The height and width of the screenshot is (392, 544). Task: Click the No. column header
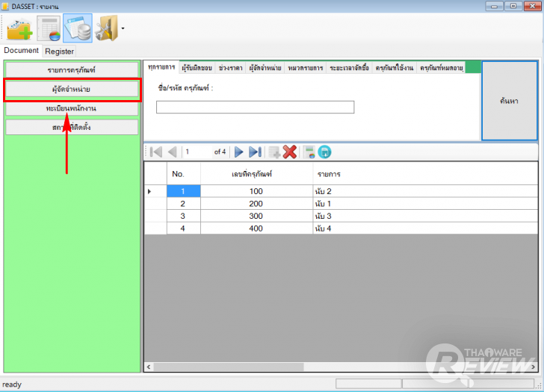pos(184,174)
